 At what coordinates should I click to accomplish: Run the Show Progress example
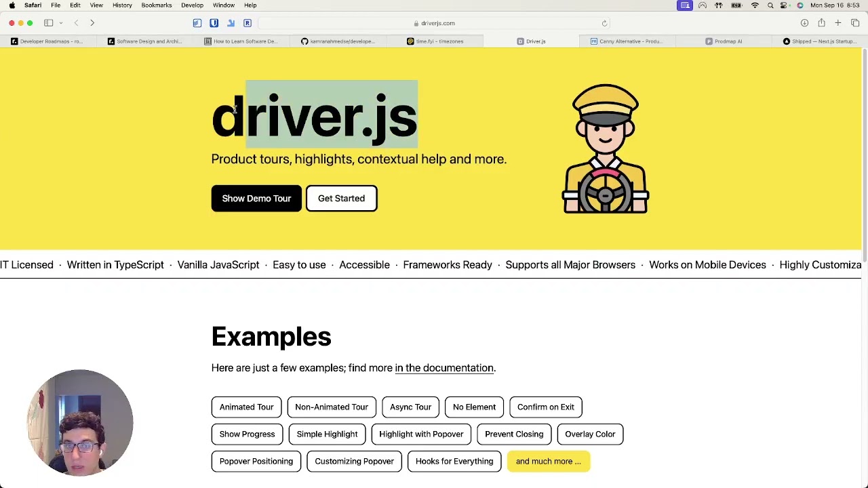click(247, 434)
